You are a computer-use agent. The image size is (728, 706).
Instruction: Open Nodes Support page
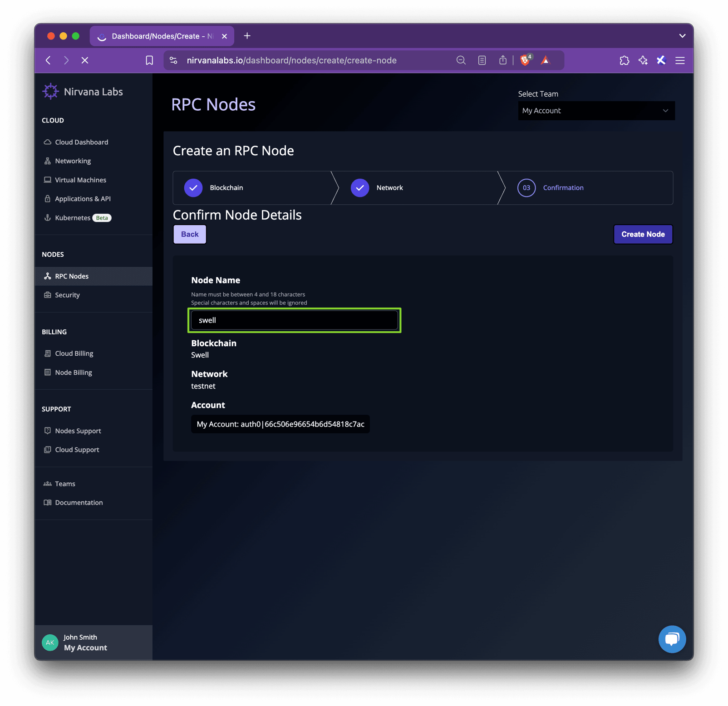pyautogui.click(x=78, y=431)
